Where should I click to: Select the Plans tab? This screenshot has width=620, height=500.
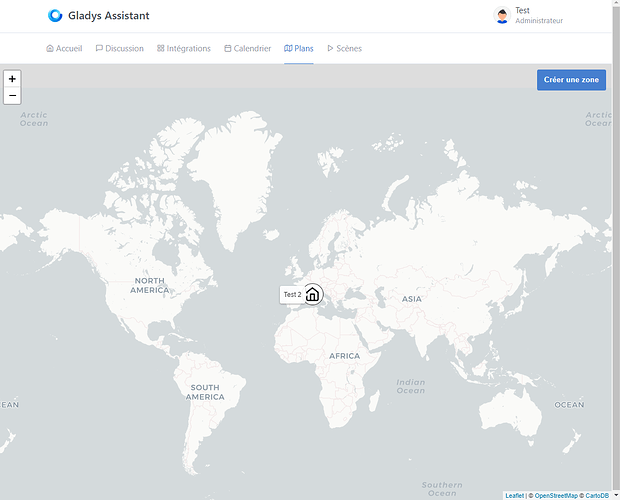298,48
